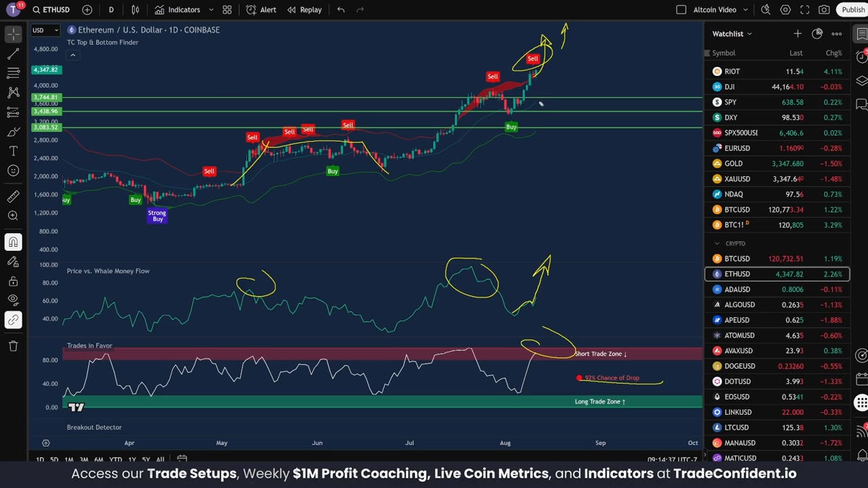Sort the watchlist by Chg%
Image resolution: width=868 pixels, height=488 pixels.
point(833,53)
